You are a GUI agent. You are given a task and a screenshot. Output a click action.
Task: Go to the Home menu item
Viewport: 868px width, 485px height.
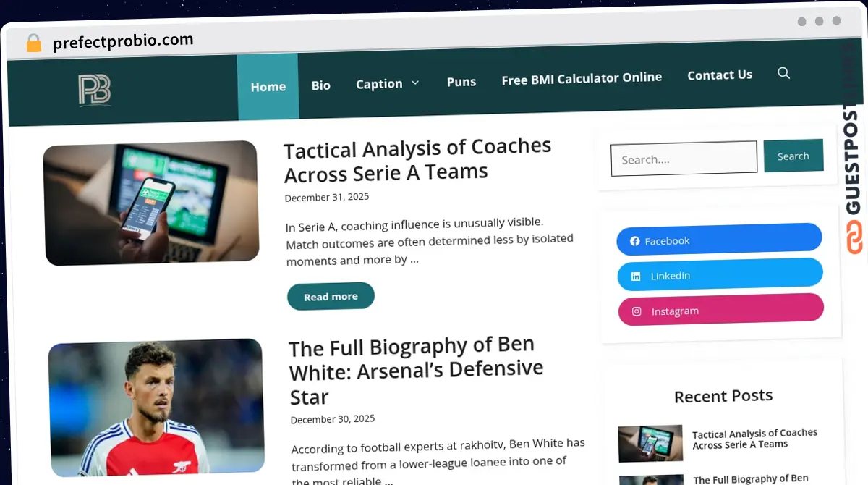(x=268, y=87)
